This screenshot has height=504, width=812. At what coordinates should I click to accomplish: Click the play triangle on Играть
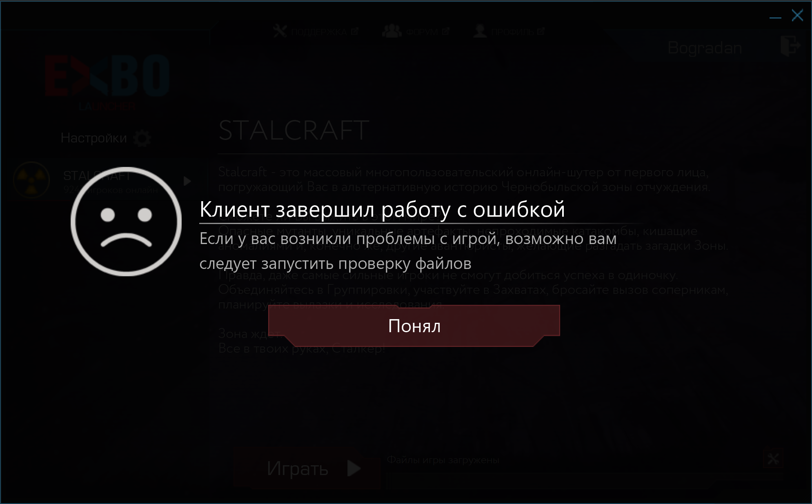coord(354,468)
